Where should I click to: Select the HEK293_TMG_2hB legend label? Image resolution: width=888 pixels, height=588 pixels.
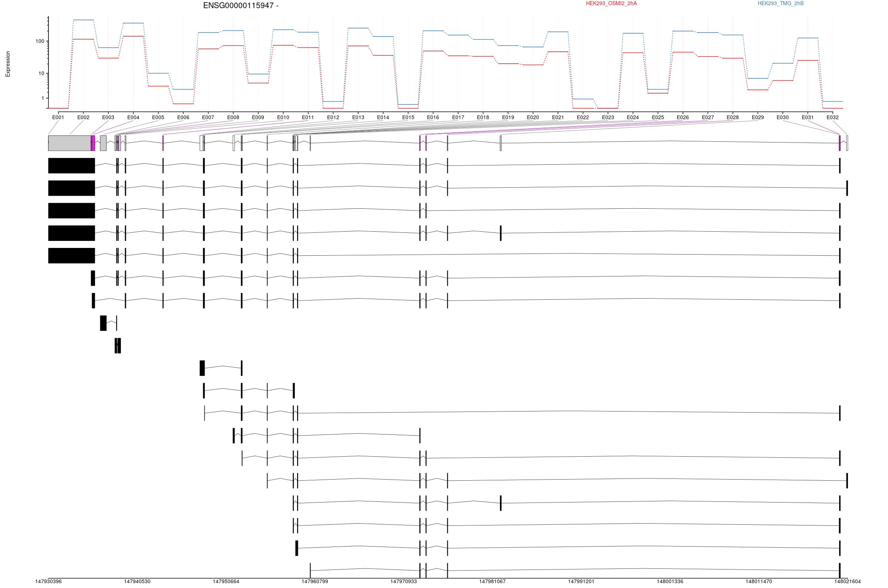pos(780,3)
